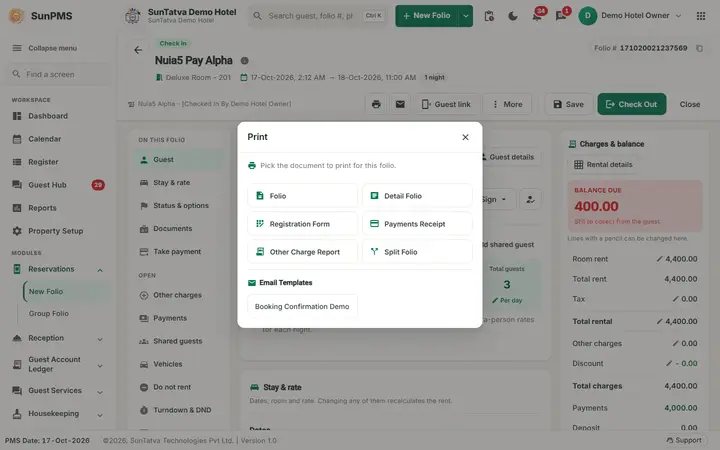Click the printer icon in folio toolbar
The image size is (720, 450).
point(376,104)
